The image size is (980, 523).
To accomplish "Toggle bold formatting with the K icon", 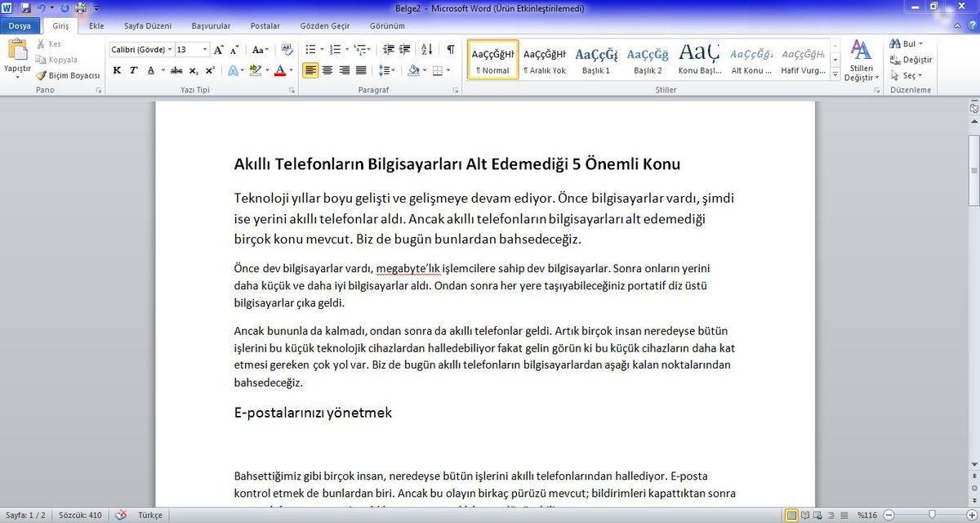I will 117,69.
